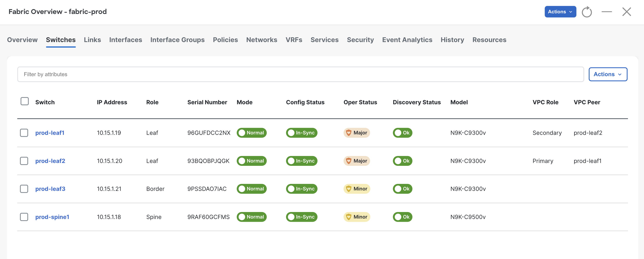Screen dimensions: 644x259
Task: Click In-Sync config badge for prod-leaf3
Action: click(x=301, y=189)
